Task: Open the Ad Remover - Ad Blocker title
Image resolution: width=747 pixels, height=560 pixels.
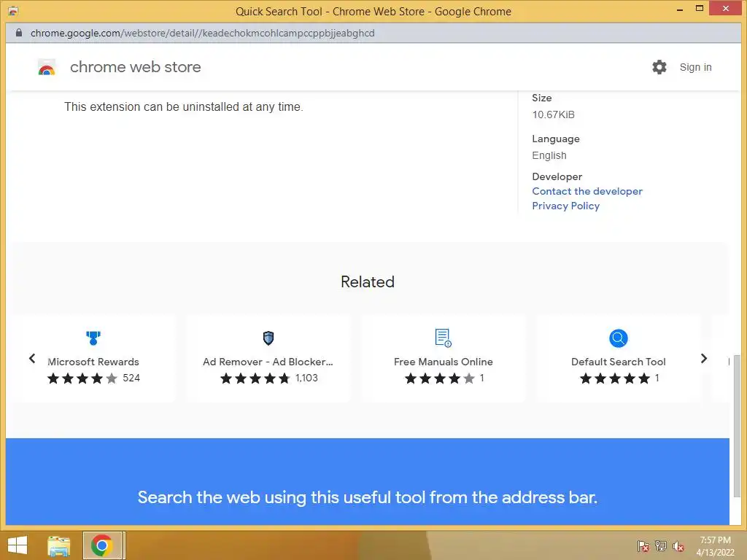Action: pos(268,362)
